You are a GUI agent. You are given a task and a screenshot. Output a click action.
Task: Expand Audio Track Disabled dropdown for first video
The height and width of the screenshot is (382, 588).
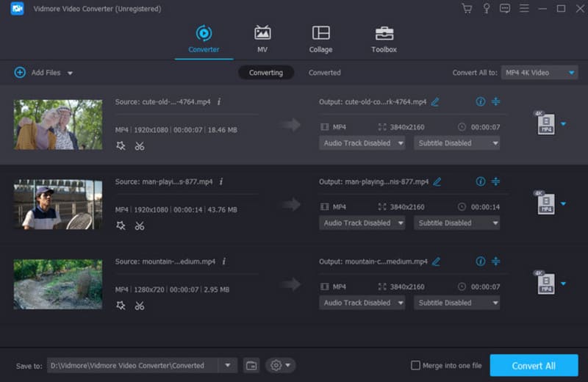(362, 143)
